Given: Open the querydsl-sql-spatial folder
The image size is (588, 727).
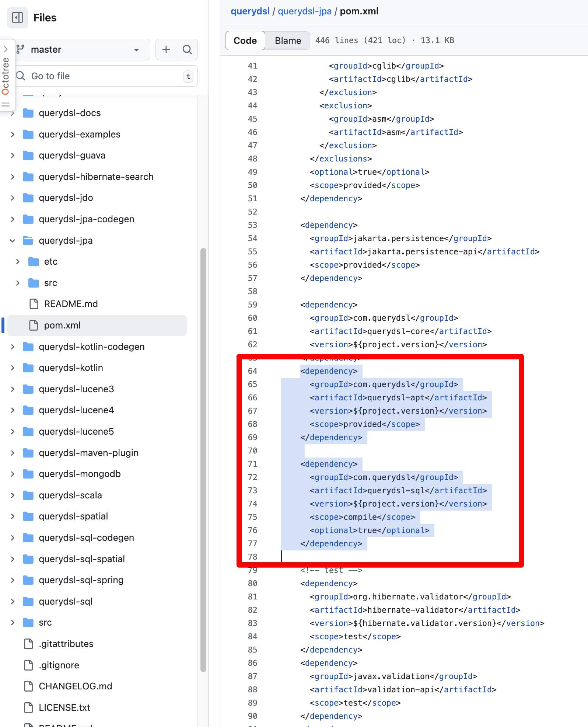Looking at the screenshot, I should tap(82, 559).
